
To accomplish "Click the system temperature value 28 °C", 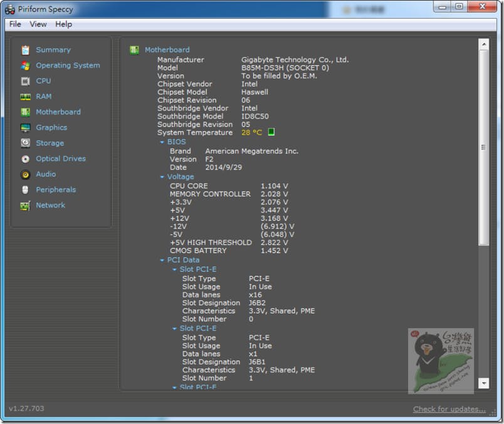I will pyautogui.click(x=251, y=132).
